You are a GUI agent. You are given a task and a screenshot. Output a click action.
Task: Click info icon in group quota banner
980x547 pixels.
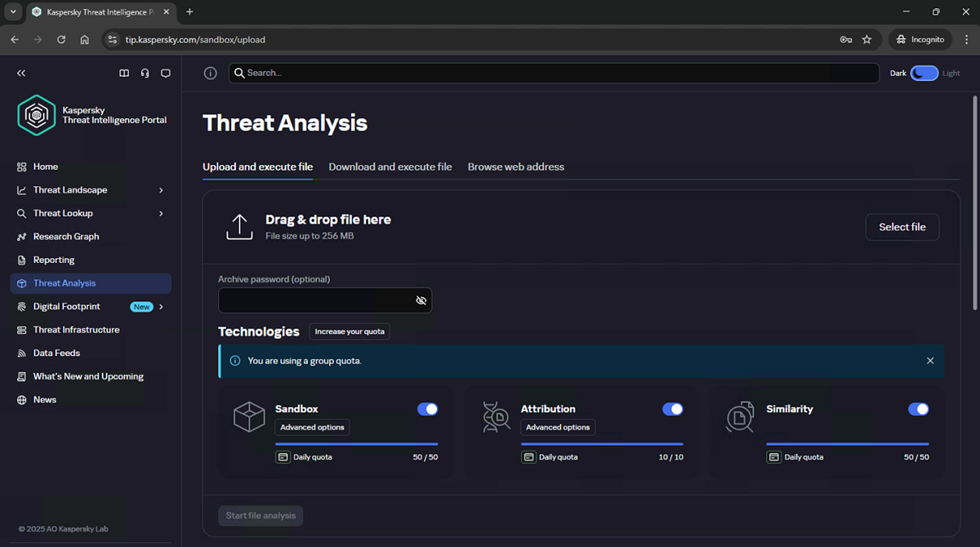tap(235, 361)
